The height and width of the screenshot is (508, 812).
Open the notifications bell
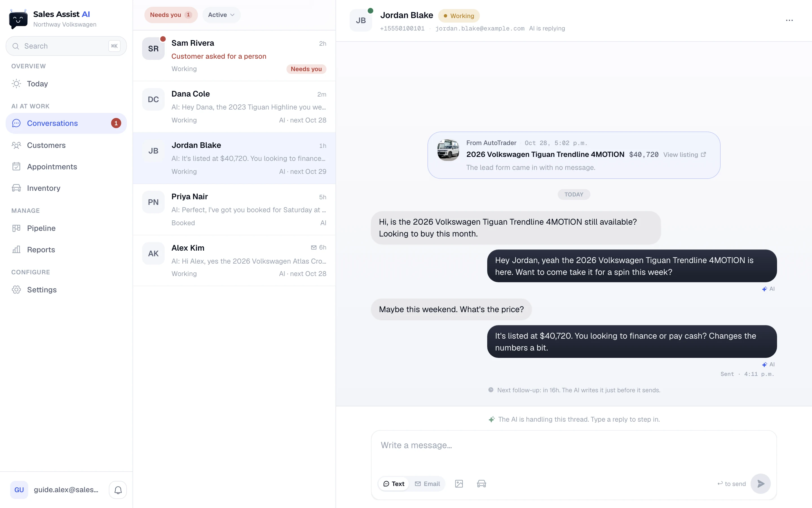coord(118,490)
